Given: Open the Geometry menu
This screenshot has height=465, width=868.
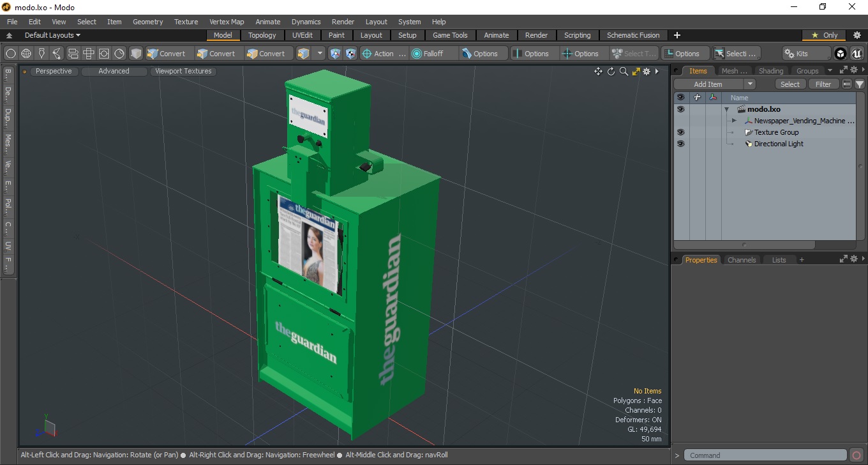Looking at the screenshot, I should tap(147, 22).
